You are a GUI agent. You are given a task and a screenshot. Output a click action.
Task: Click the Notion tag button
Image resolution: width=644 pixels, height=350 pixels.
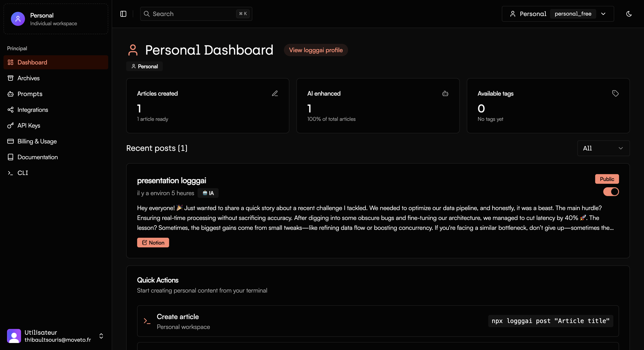pyautogui.click(x=153, y=243)
